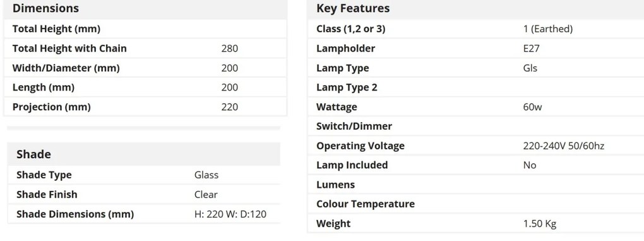This screenshot has width=644, height=241.
Task: Click the Switch/Dimmer label
Action: click(354, 127)
